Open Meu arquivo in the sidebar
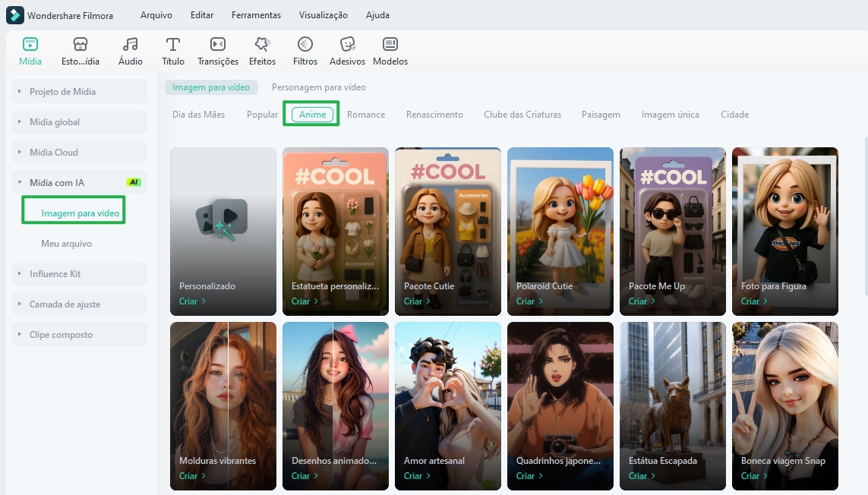The height and width of the screenshot is (495, 868). (66, 244)
